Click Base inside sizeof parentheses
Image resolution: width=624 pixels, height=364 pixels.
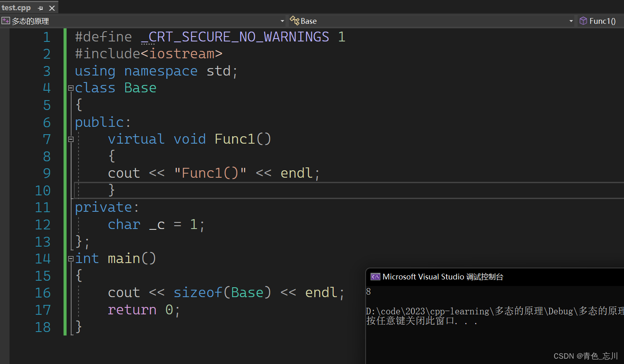(x=247, y=293)
